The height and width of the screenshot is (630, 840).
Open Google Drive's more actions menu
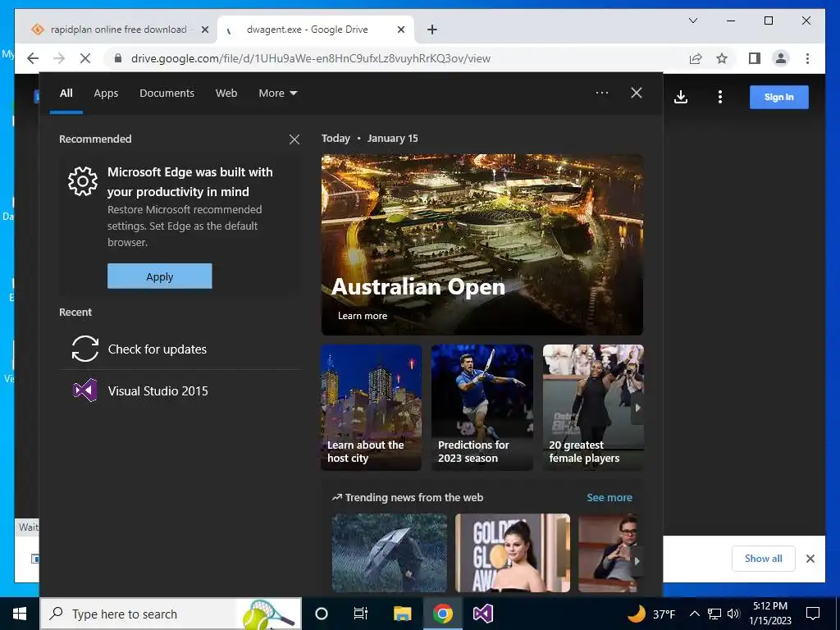pyautogui.click(x=720, y=97)
